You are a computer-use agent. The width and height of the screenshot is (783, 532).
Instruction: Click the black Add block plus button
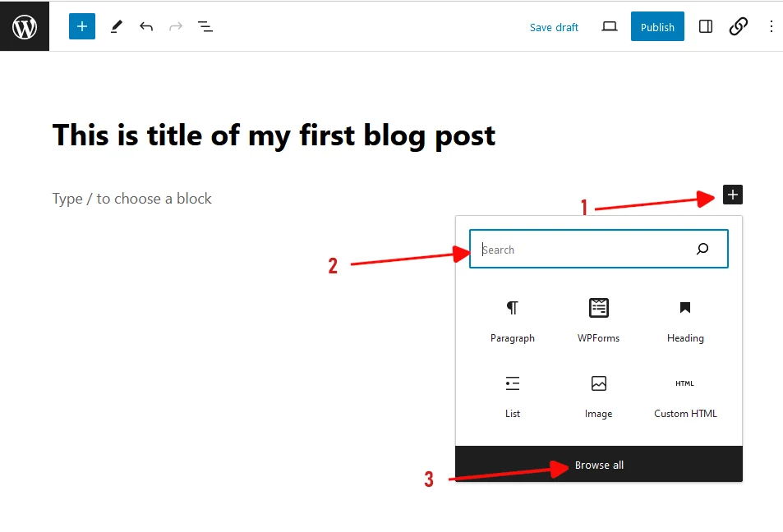coord(733,195)
